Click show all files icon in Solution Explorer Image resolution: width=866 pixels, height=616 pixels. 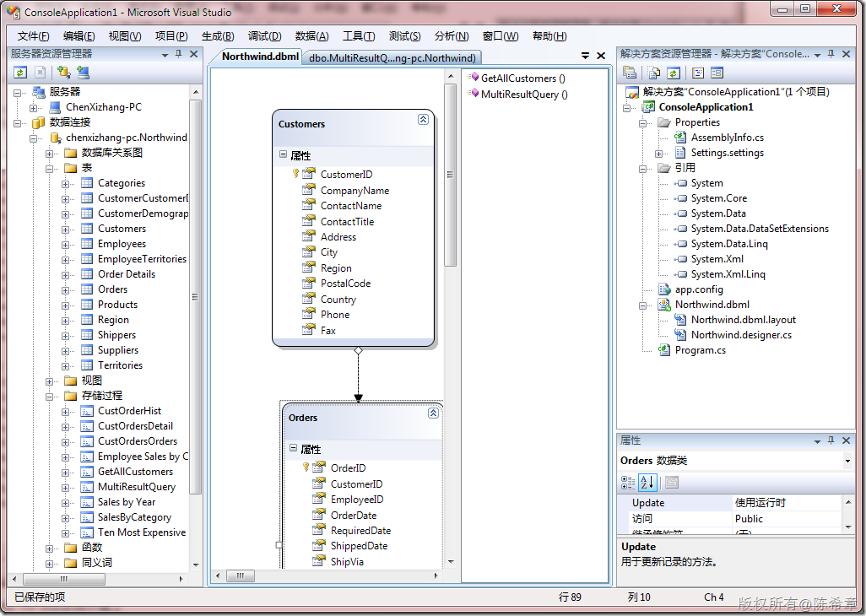pos(654,73)
